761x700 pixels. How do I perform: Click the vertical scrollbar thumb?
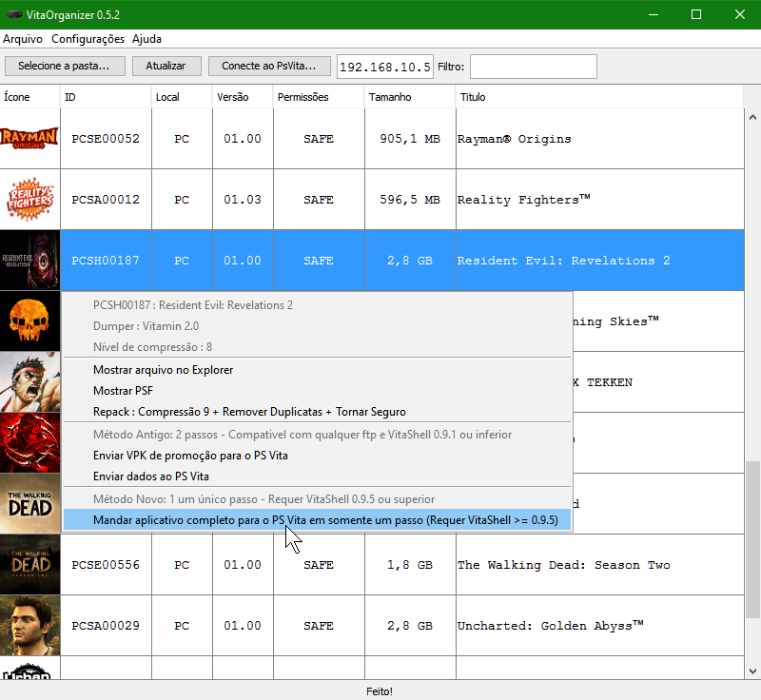click(752, 539)
